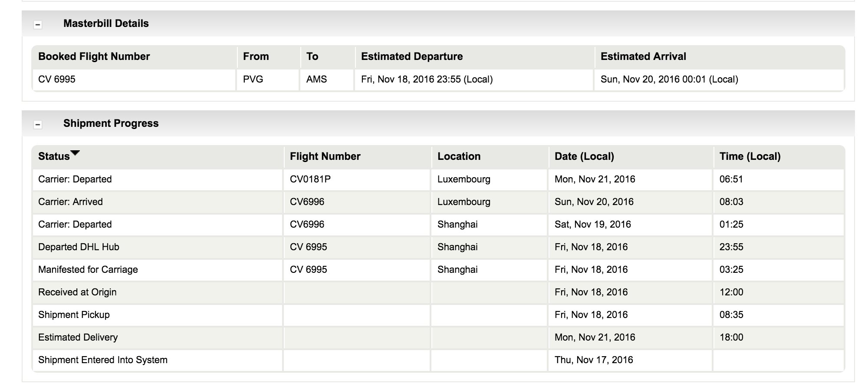
Task: Collapse the Masterbill Details section
Action: [38, 25]
